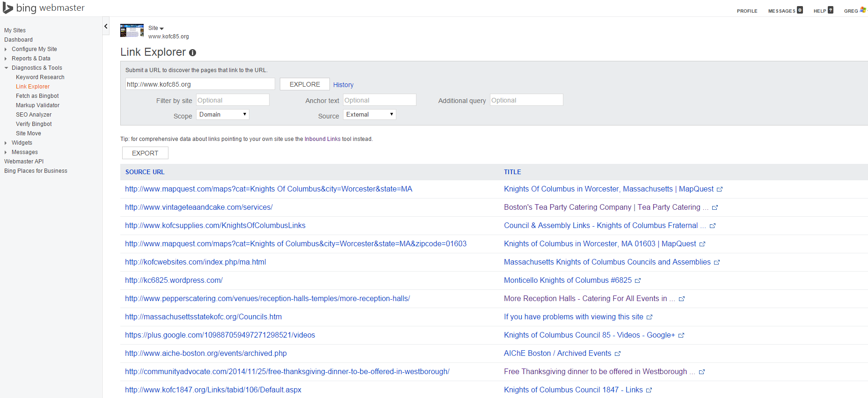
Task: Open external link icon for MapQuest Massachusetts title
Action: click(x=720, y=190)
